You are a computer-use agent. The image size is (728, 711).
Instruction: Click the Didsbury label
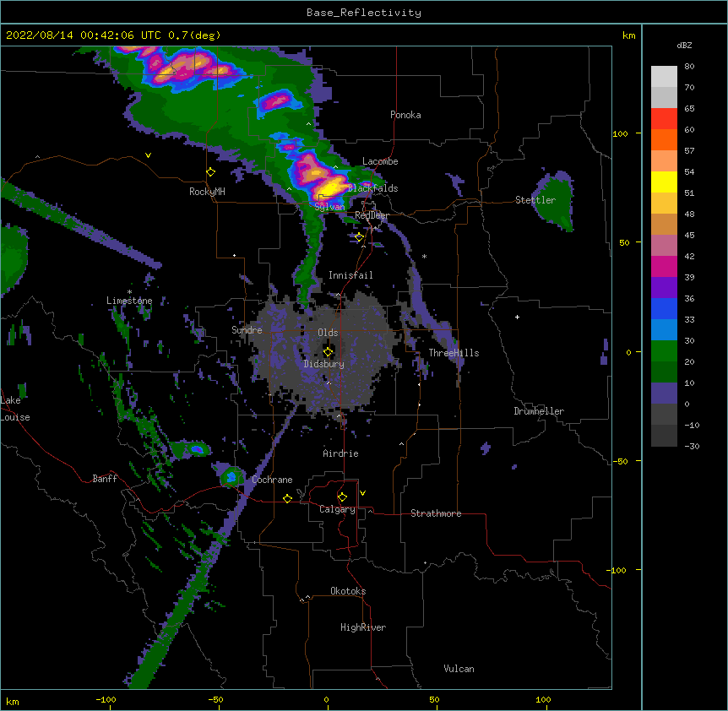coord(324,364)
